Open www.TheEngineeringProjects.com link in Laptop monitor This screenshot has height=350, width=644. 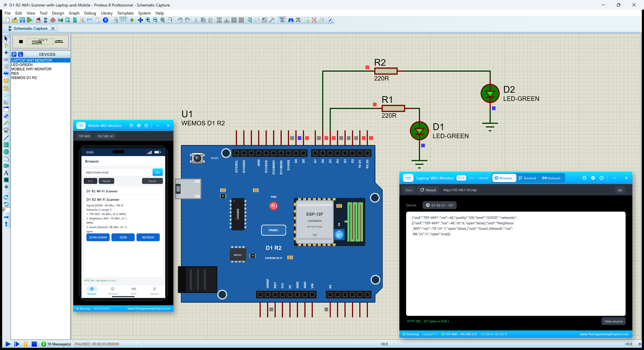pyautogui.click(x=604, y=334)
